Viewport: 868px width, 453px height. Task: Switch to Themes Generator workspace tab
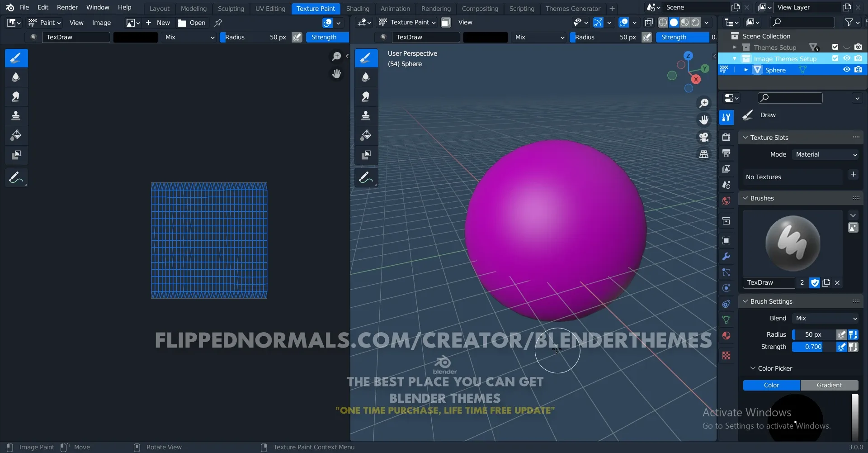(x=573, y=9)
